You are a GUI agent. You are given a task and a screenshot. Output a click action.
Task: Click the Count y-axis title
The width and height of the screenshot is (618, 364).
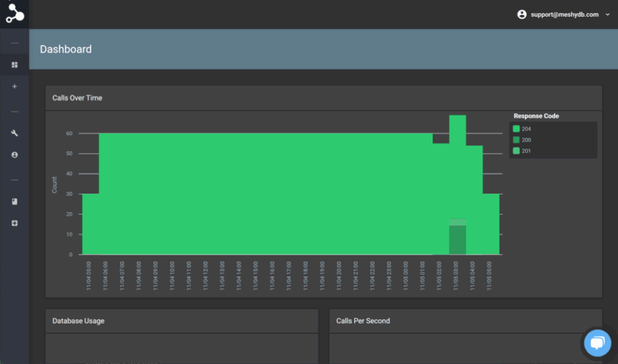coord(54,185)
